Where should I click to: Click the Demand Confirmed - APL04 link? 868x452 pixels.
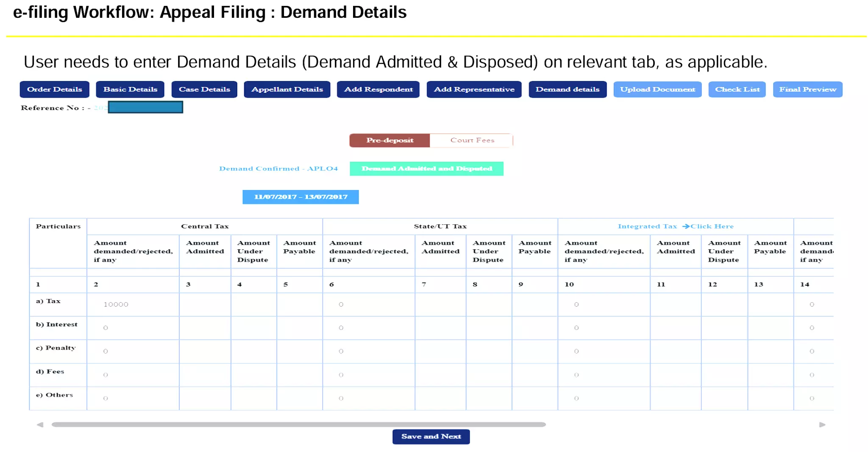[x=278, y=169]
